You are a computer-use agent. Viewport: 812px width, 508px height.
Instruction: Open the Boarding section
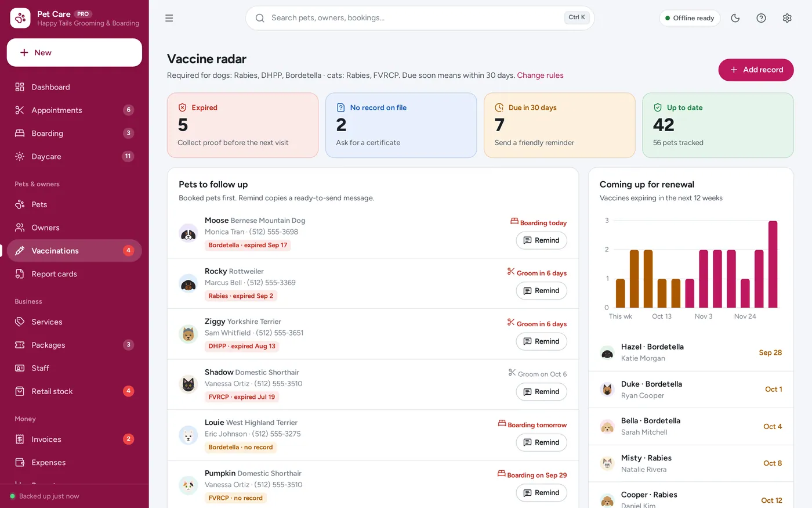[x=74, y=134]
